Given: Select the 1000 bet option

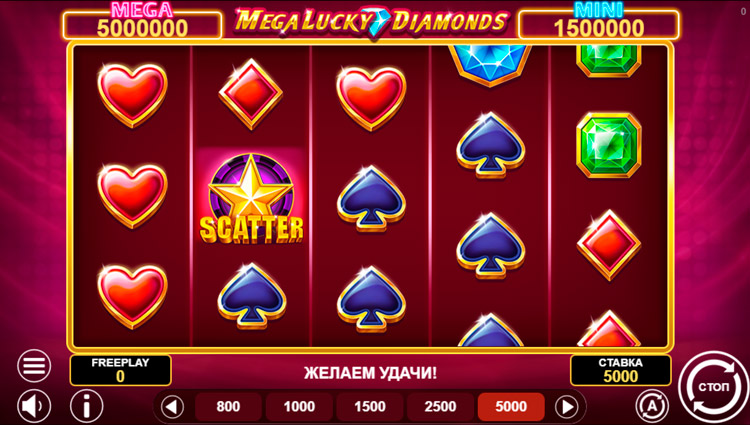Looking at the screenshot, I should pyautogui.click(x=299, y=407).
